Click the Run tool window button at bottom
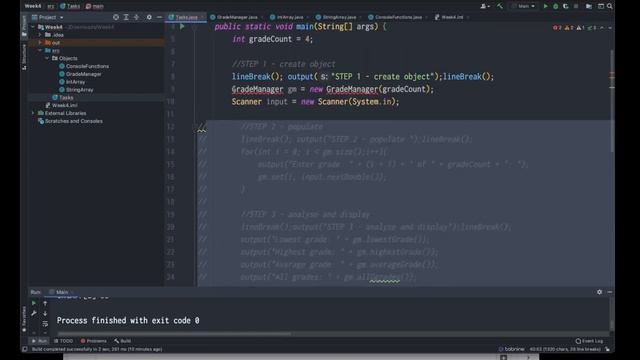 point(39,341)
